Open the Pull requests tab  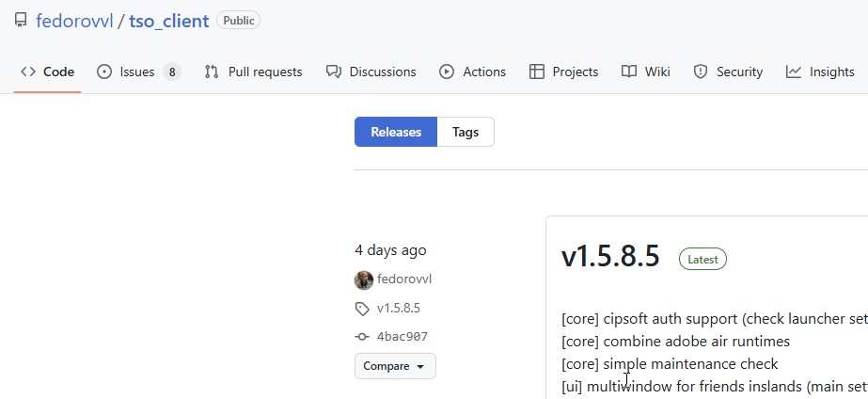pyautogui.click(x=254, y=72)
